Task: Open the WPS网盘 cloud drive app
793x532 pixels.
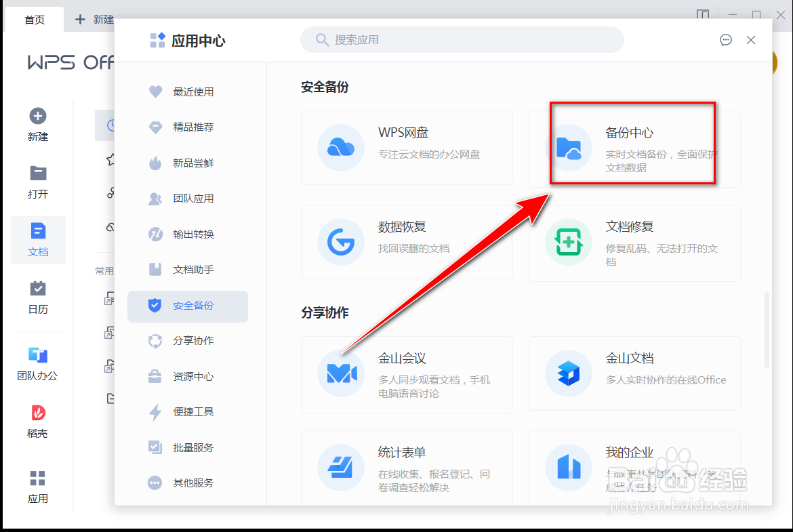Action: click(407, 148)
